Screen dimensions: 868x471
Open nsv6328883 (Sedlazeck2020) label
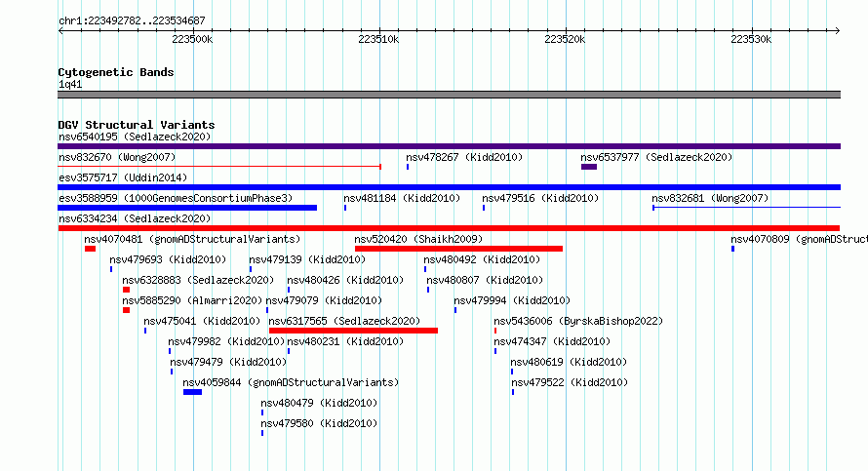point(198,280)
